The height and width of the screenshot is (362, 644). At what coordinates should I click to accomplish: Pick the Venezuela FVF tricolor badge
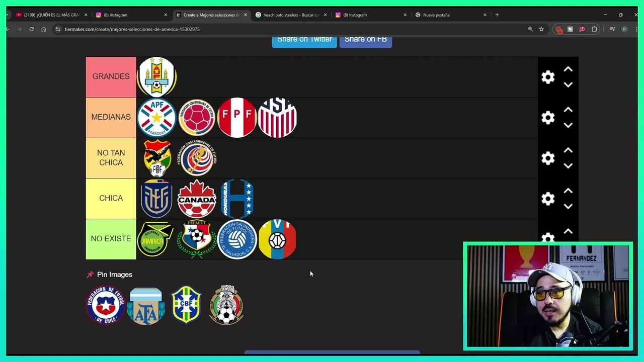(277, 239)
